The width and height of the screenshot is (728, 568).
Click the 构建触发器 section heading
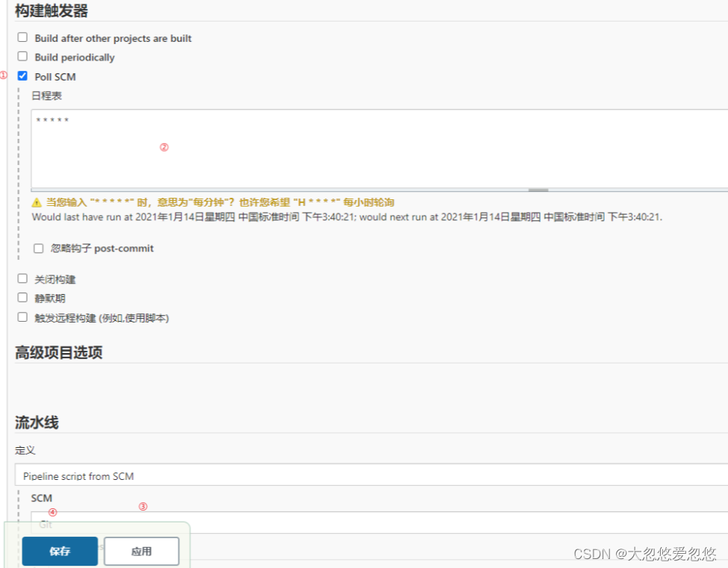52,10
